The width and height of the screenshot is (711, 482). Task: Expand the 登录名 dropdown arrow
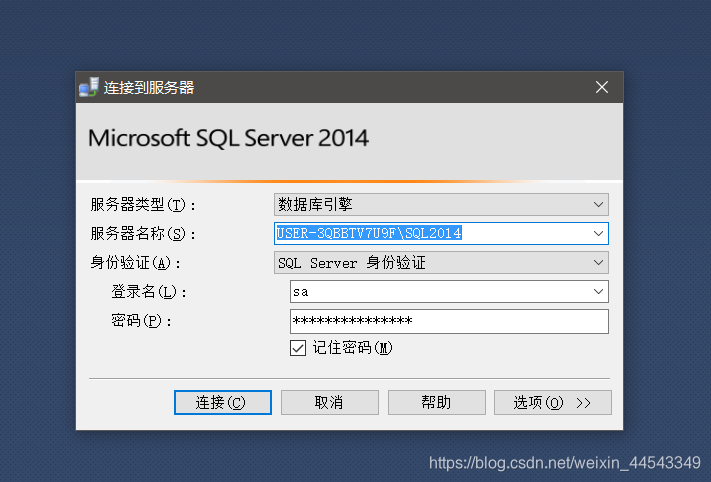tap(598, 292)
